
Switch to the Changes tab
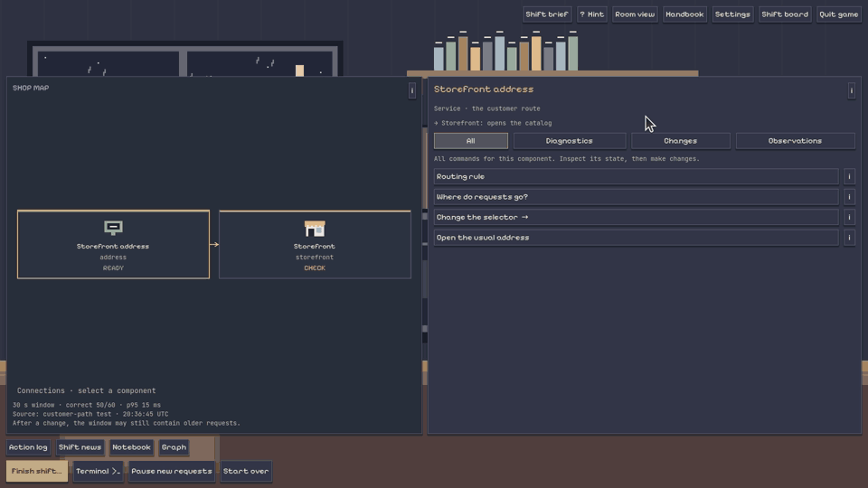click(x=680, y=141)
